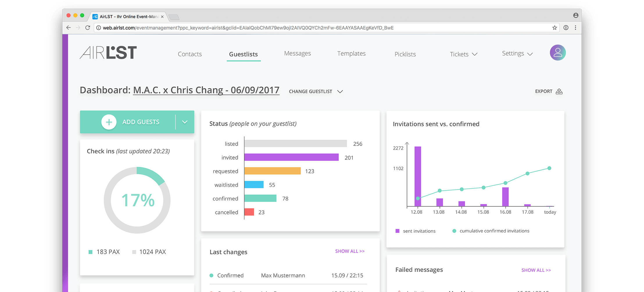
Task: Click the 201 invited count value
Action: (349, 158)
